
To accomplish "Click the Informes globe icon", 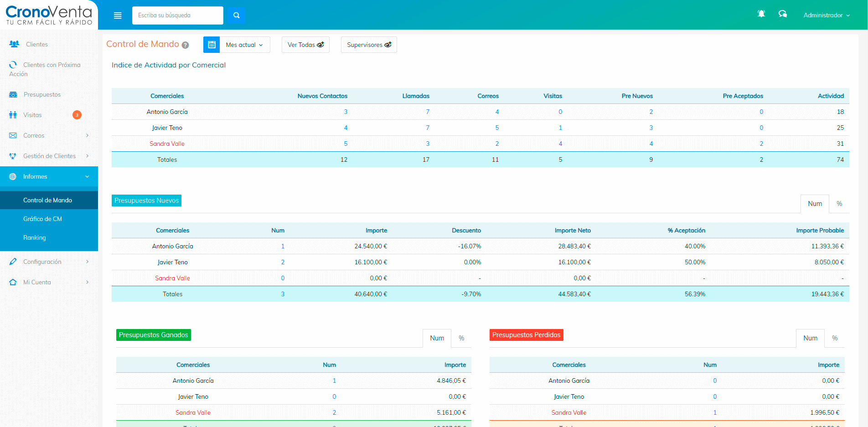I will (13, 176).
